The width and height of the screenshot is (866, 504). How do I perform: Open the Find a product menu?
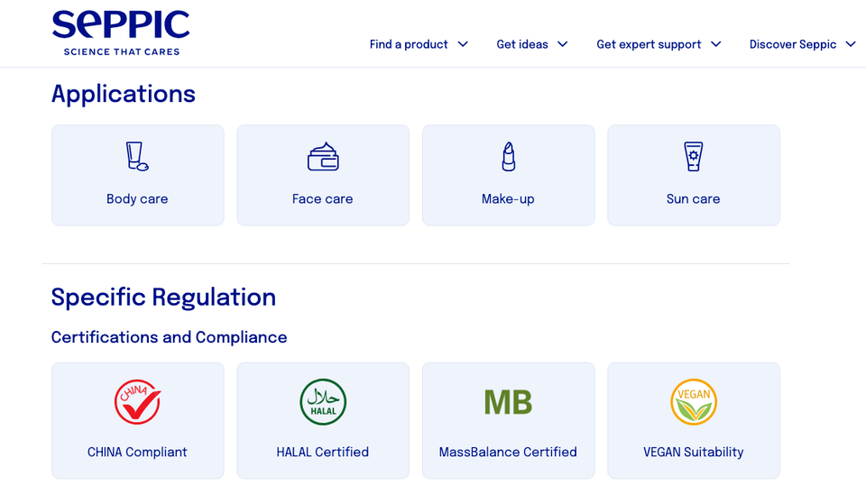[409, 44]
